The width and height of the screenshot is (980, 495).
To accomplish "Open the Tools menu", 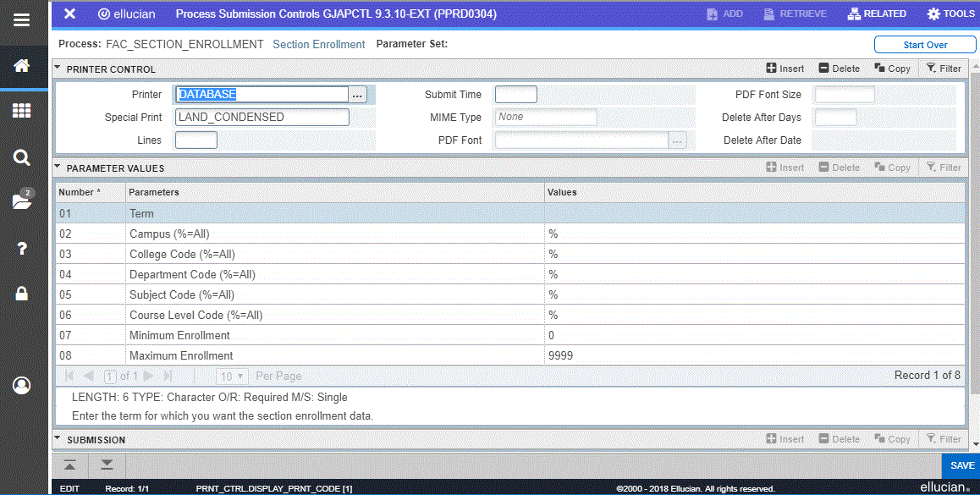I will (x=950, y=14).
